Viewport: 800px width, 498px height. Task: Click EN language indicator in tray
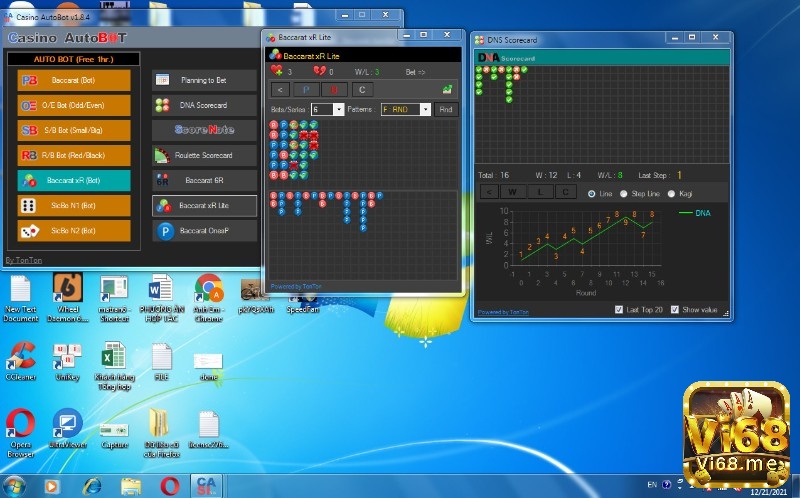click(652, 485)
